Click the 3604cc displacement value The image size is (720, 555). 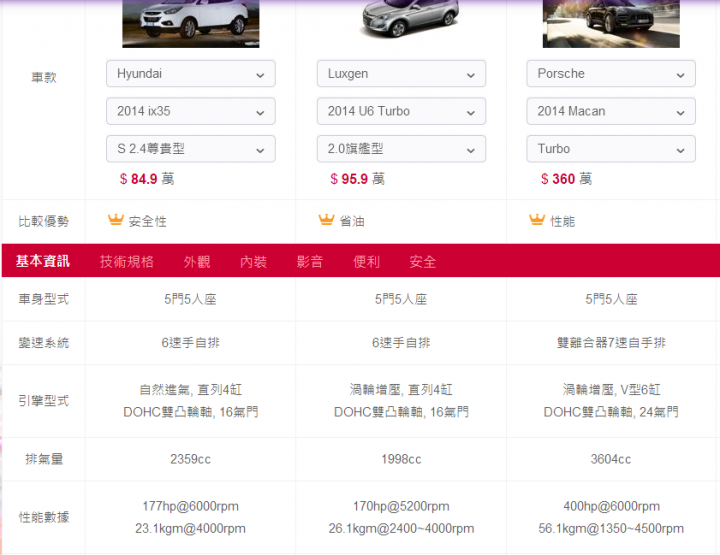pos(611,459)
